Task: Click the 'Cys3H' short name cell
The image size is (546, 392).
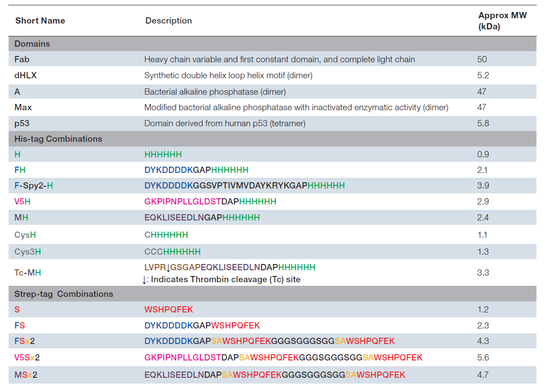Action: (x=28, y=252)
